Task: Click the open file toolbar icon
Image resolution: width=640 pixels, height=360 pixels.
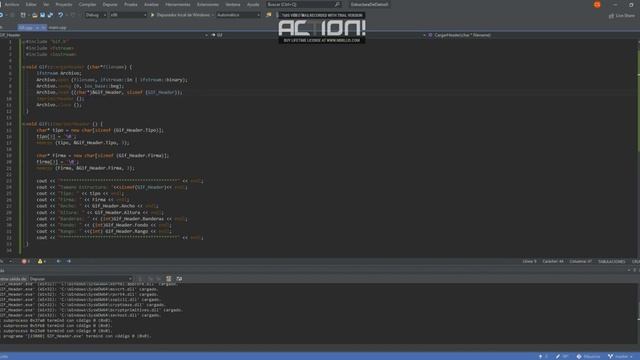Action: click(34, 15)
